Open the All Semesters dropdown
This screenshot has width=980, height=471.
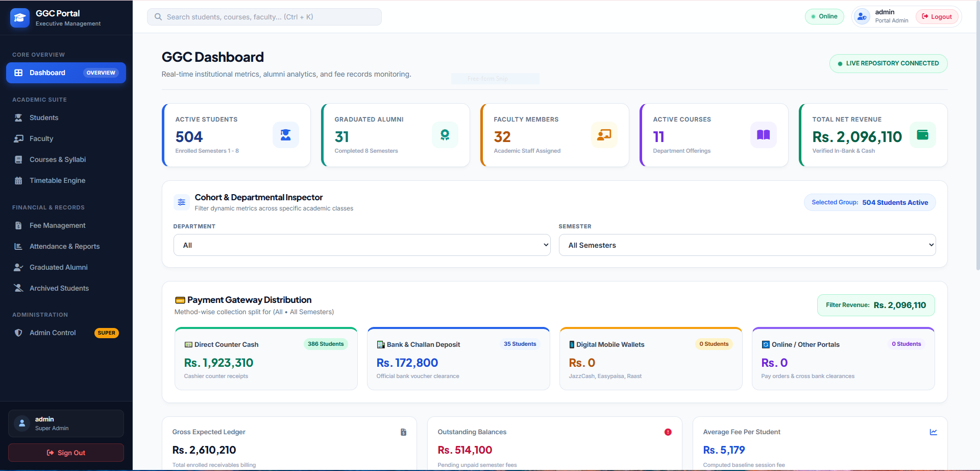(747, 245)
